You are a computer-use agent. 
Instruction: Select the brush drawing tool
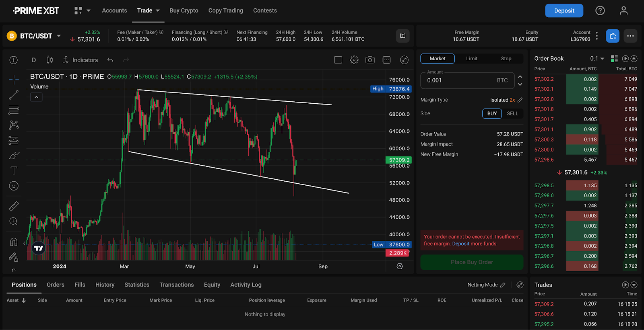[x=14, y=156]
